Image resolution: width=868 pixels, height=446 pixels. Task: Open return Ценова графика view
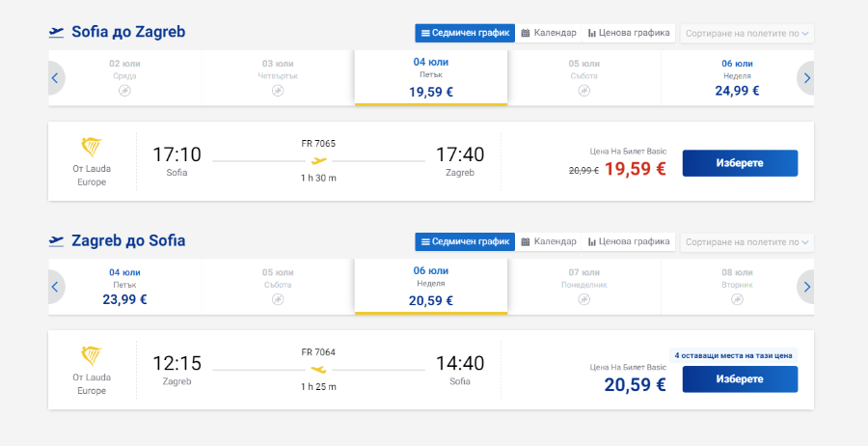point(629,241)
